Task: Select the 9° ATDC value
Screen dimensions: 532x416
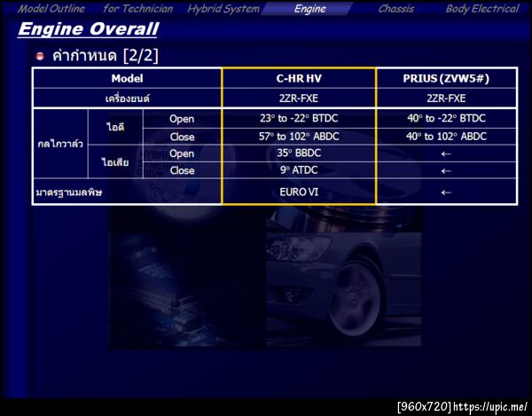Action: click(x=299, y=169)
